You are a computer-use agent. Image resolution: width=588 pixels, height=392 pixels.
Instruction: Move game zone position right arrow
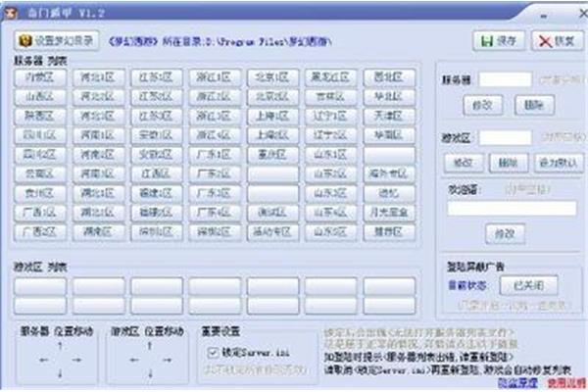tap(167, 360)
